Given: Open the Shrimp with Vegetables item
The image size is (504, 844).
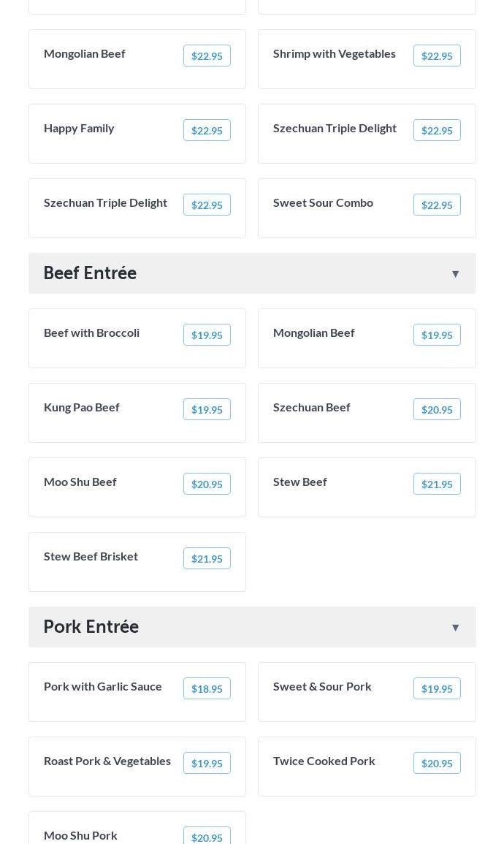Looking at the screenshot, I should point(335,54).
